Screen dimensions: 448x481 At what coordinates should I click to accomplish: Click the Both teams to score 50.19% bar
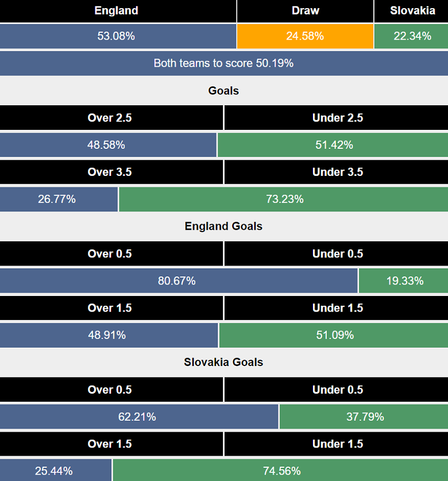(223, 63)
